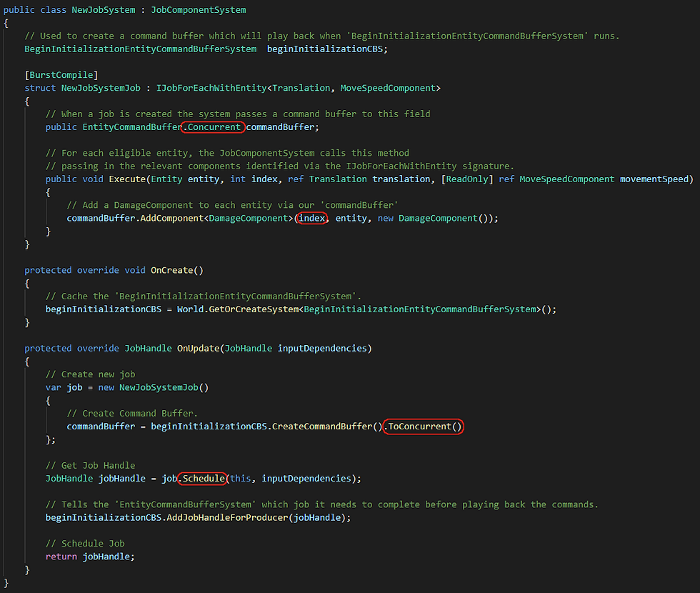Select 'JobComponentSystem' base class on first line
This screenshot has height=593, width=700.
pyautogui.click(x=199, y=10)
